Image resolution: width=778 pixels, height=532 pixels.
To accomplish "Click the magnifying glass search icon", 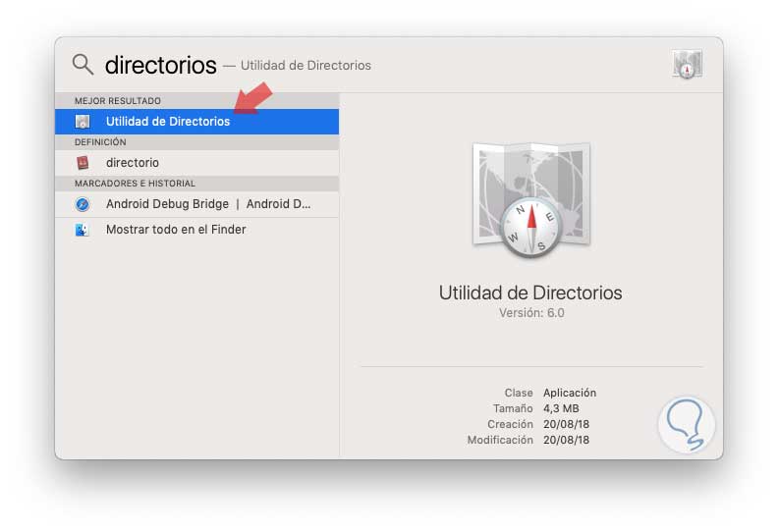I will 83,65.
